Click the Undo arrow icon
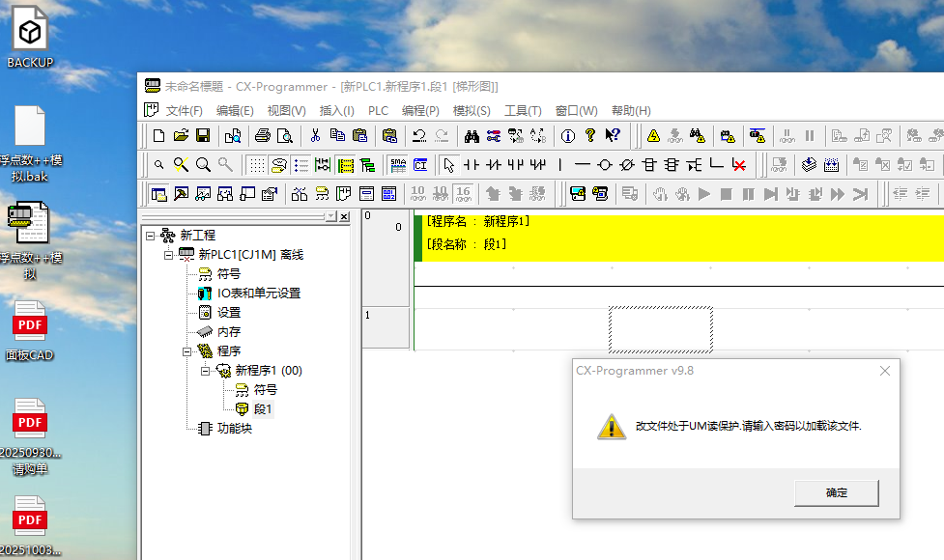Screen dimensions: 944x560 click(418, 136)
